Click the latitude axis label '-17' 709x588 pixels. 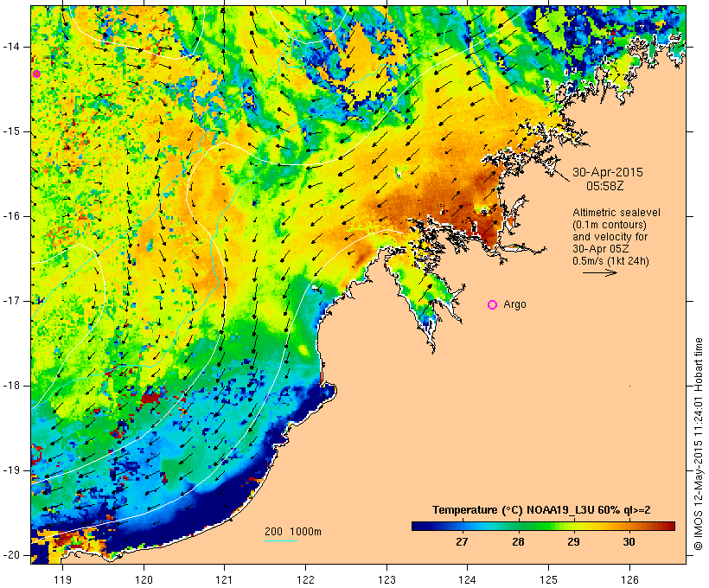tap(10, 301)
